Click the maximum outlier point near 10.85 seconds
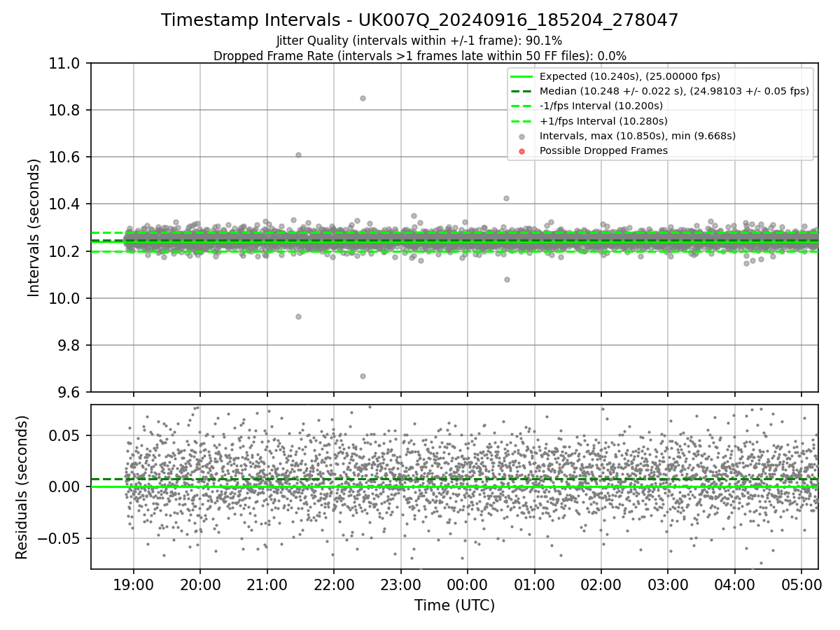The image size is (840, 630). tap(363, 98)
